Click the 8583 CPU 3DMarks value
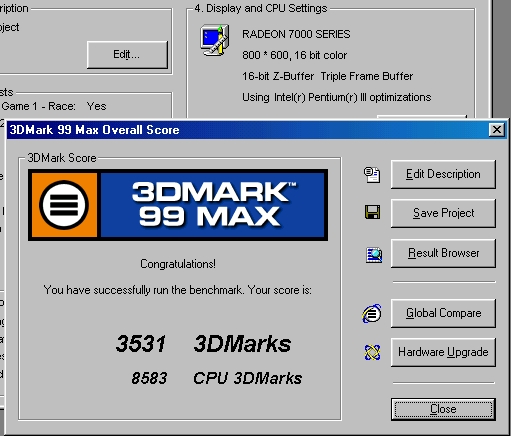 pos(217,378)
